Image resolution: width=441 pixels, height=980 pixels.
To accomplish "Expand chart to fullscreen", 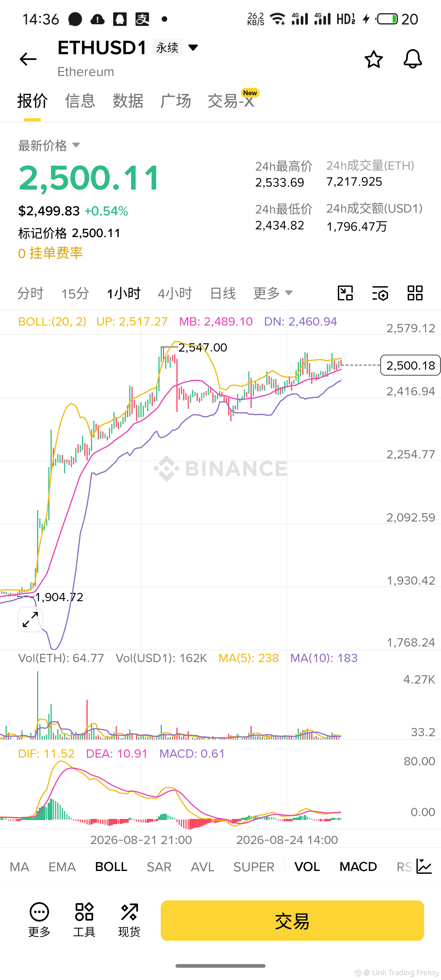I will [30, 620].
